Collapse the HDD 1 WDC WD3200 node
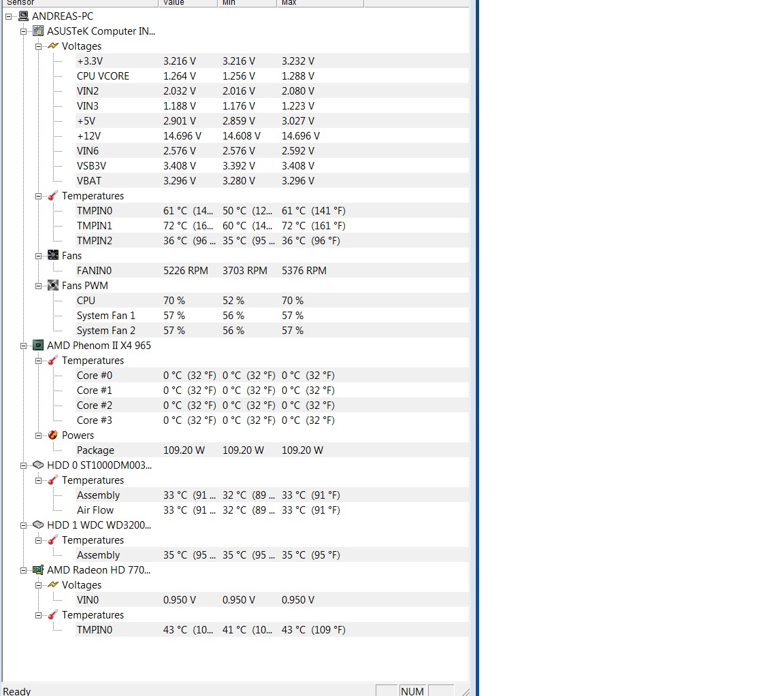The height and width of the screenshot is (696, 784). 24,525
